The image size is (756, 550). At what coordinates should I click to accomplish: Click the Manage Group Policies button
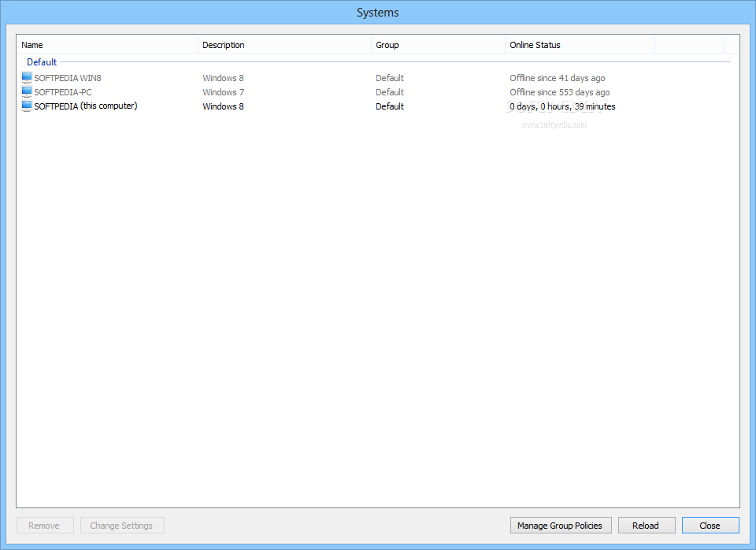(561, 526)
